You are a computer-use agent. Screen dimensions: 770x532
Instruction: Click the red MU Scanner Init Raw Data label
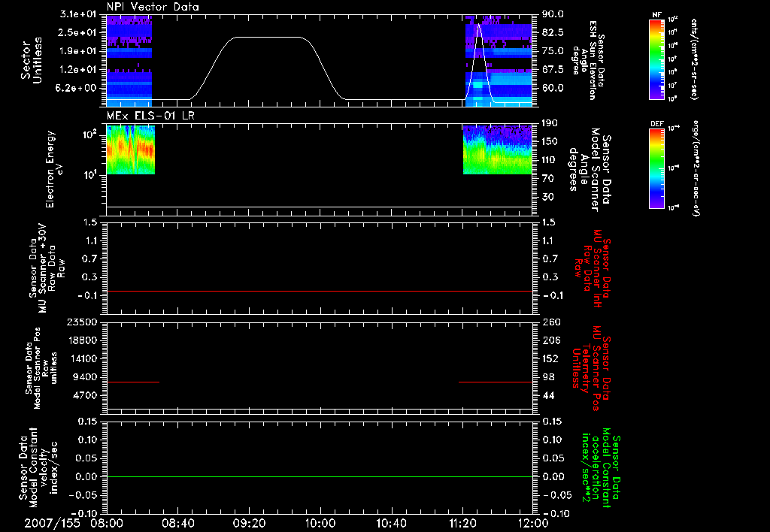pyautogui.click(x=593, y=268)
